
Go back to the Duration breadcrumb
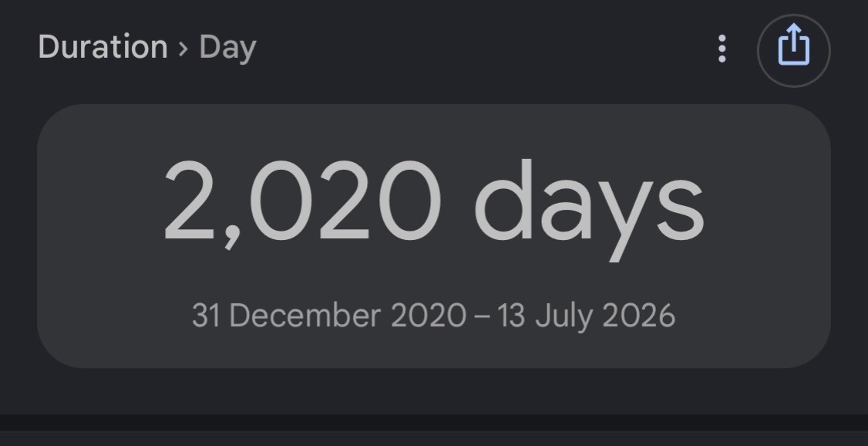103,46
